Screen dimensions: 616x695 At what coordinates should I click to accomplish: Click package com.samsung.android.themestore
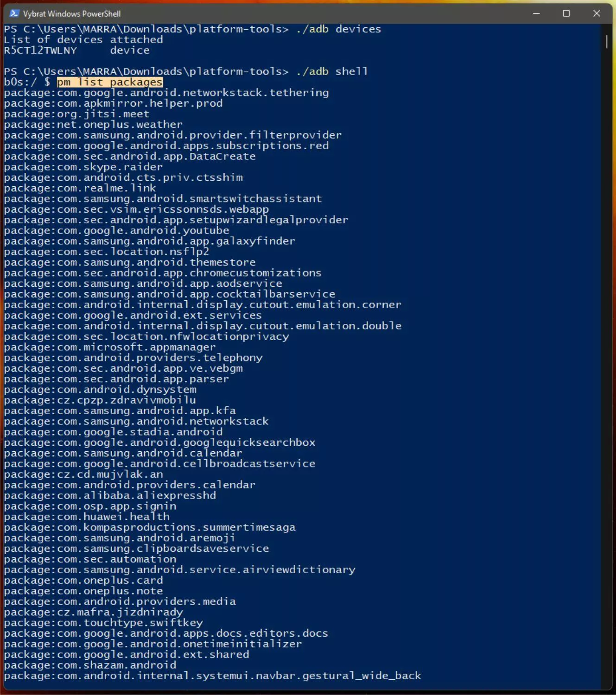click(130, 262)
